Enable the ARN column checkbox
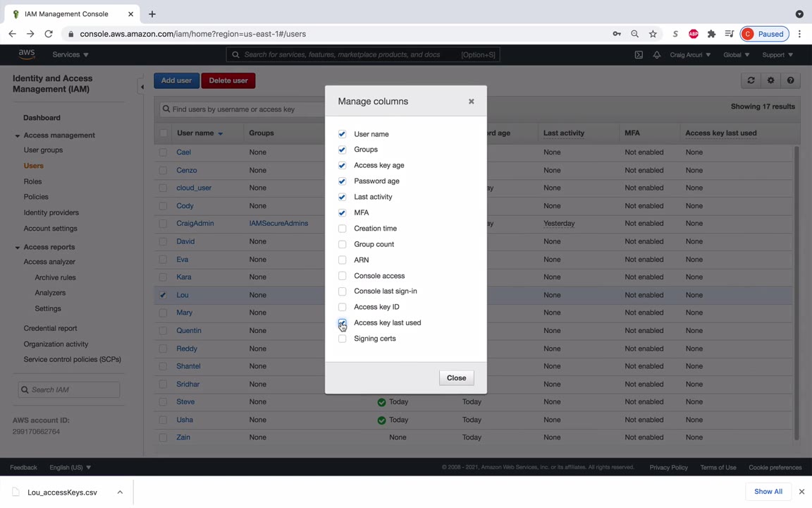 343,260
